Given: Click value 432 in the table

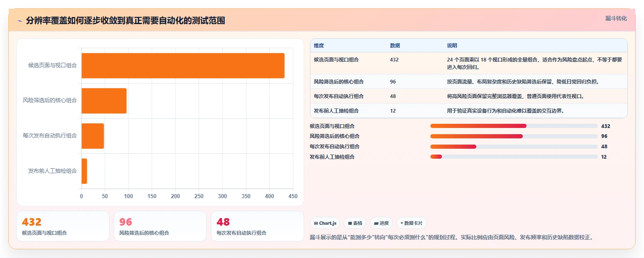Looking at the screenshot, I should tap(394, 59).
